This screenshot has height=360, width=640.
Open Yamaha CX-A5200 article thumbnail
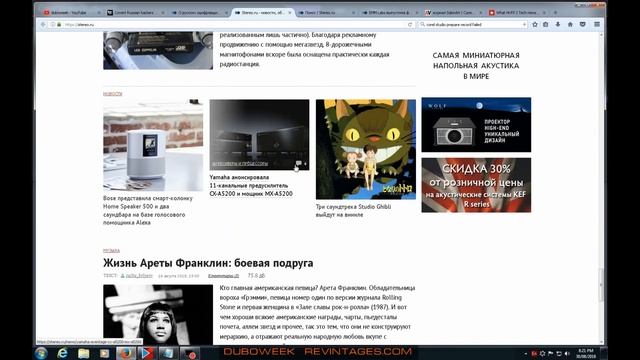[x=259, y=135]
